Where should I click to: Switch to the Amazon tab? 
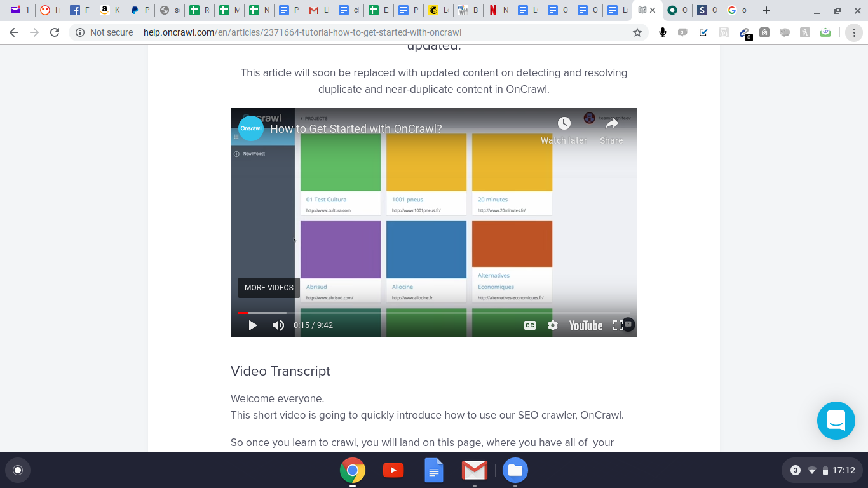pyautogui.click(x=110, y=10)
